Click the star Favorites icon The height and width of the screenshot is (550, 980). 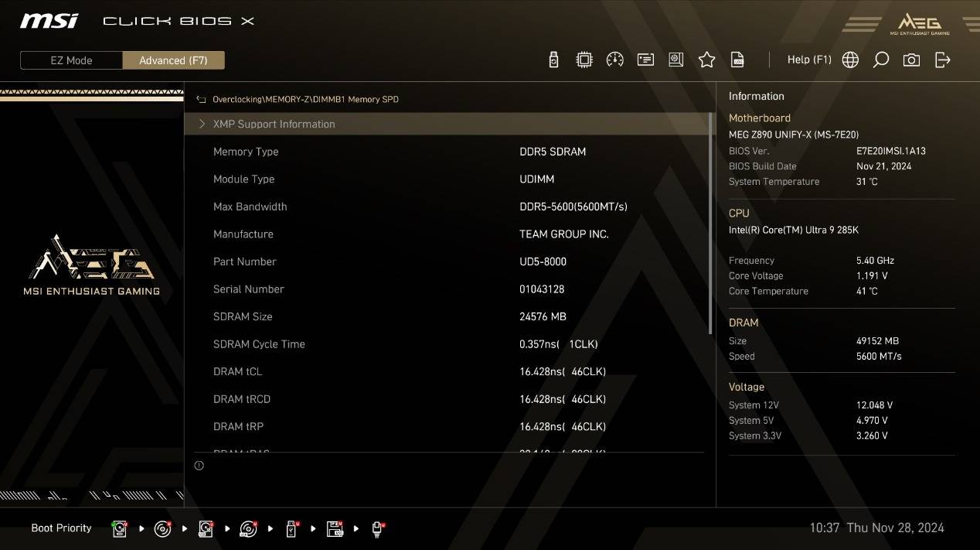706,60
